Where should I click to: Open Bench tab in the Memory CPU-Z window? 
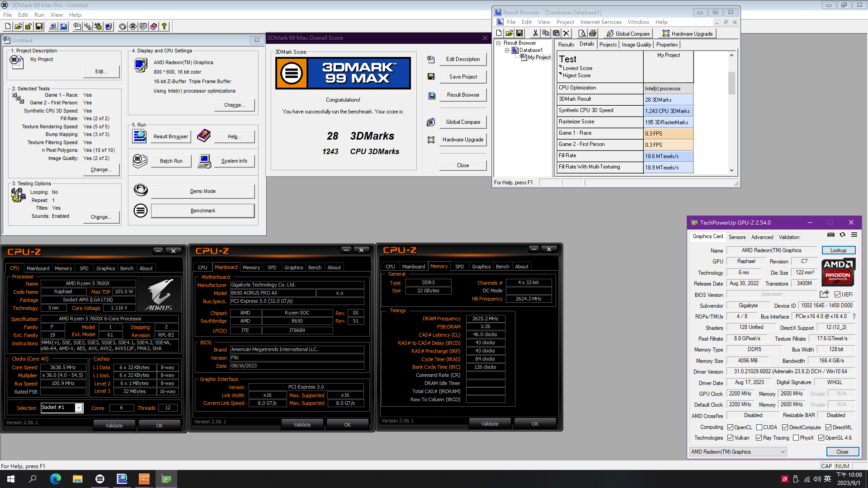[502, 267]
